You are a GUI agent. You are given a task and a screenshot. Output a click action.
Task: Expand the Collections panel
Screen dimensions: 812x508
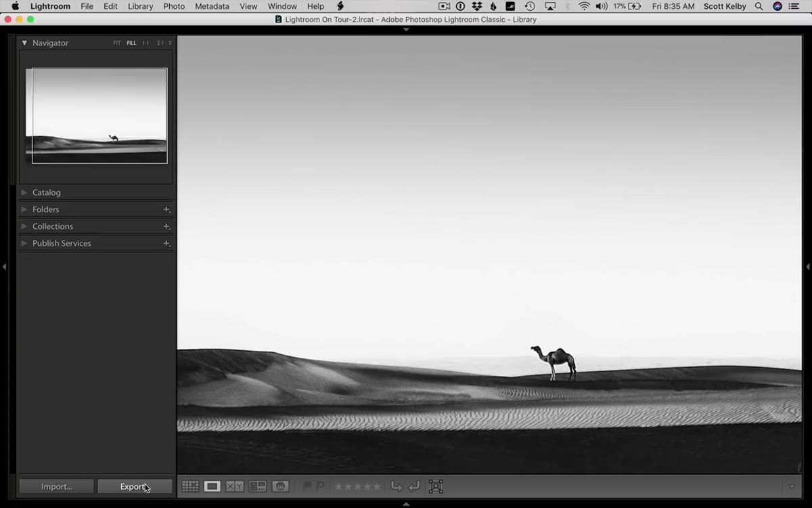[x=24, y=226]
